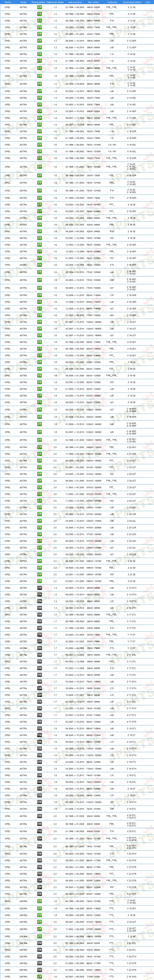The width and height of the screenshot is (154, 980).
Task: Click petrol icon in the X 20 XER row
Action: pyautogui.click(x=40, y=454)
